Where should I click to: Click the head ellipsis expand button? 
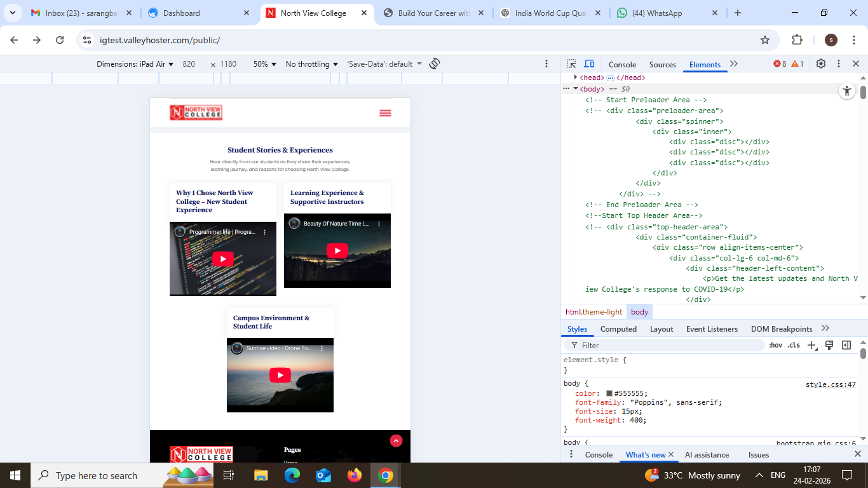pos(611,78)
